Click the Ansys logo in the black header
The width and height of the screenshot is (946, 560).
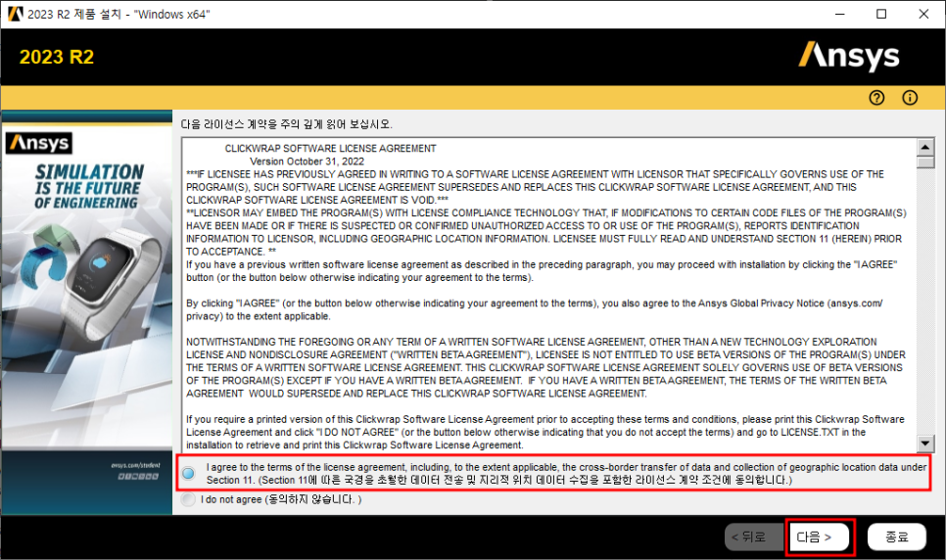pos(848,56)
